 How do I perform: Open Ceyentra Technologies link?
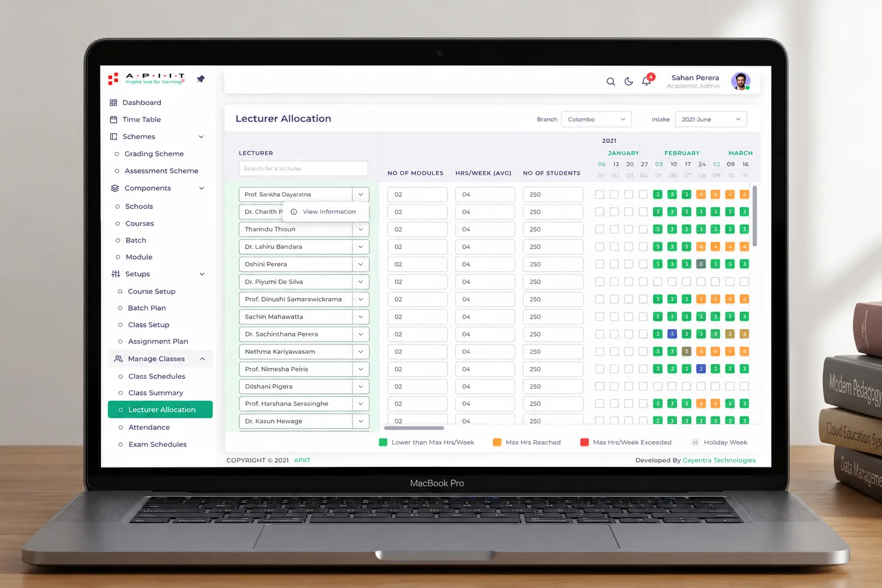719,461
